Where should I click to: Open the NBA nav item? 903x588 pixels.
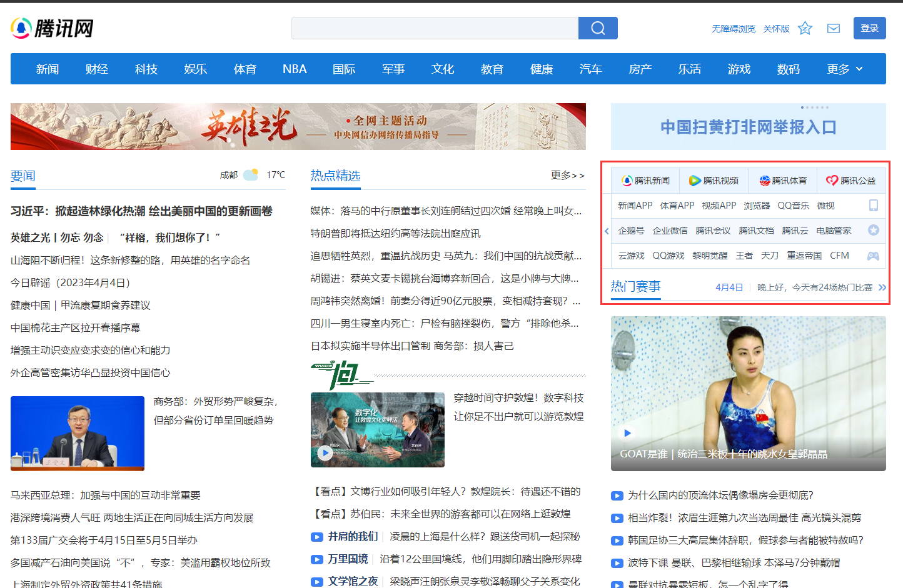pyautogui.click(x=295, y=69)
